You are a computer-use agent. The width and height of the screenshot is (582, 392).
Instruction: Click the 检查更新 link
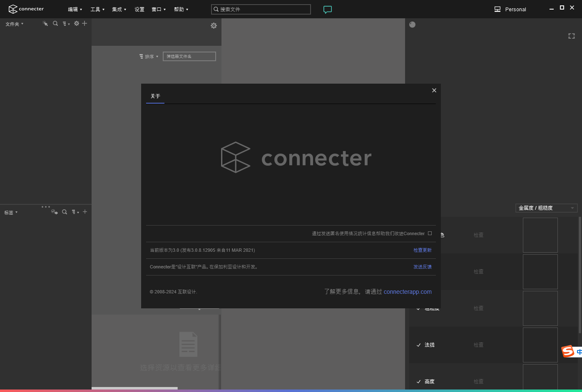423,250
